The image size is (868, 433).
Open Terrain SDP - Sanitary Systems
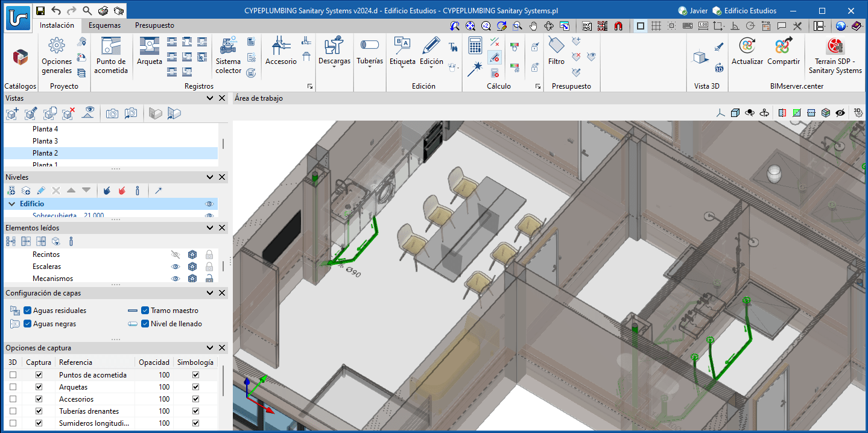pos(835,55)
